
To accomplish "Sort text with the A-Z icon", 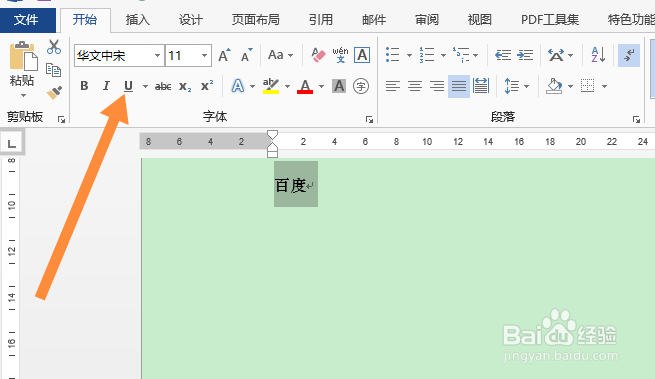I will point(598,55).
